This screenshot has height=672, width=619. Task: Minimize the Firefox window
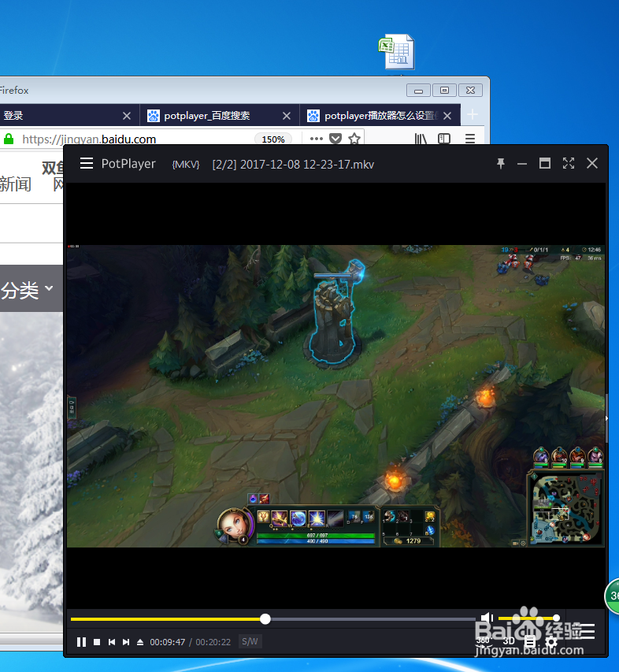pyautogui.click(x=418, y=91)
